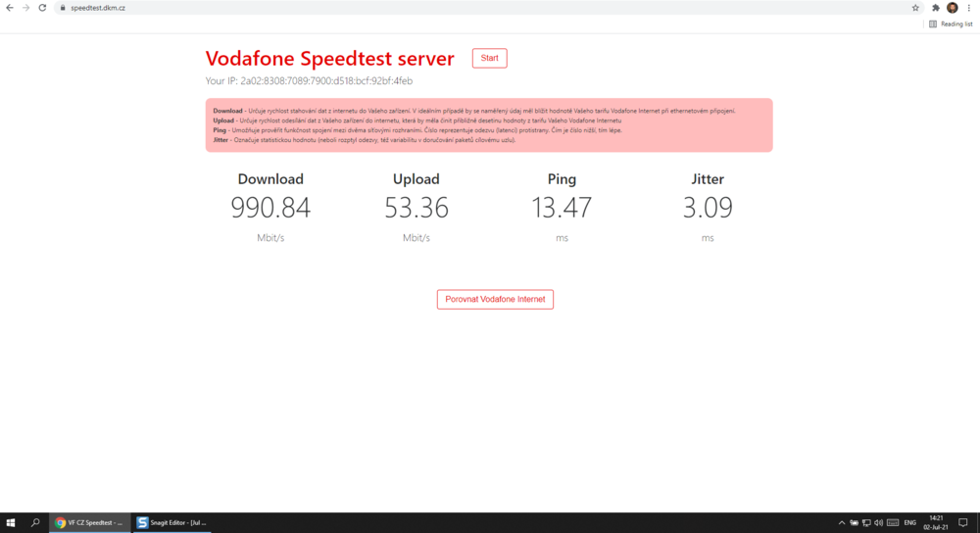Switch to VF CZ Speedtest Chrome taskbar item
980x533 pixels.
click(90, 523)
